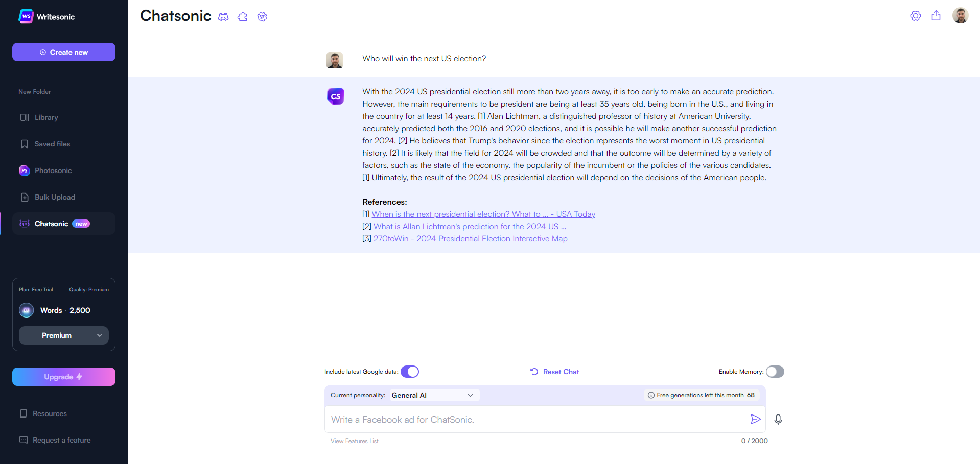
Task: Expand the Current personality General AI dropdown
Action: pyautogui.click(x=434, y=395)
